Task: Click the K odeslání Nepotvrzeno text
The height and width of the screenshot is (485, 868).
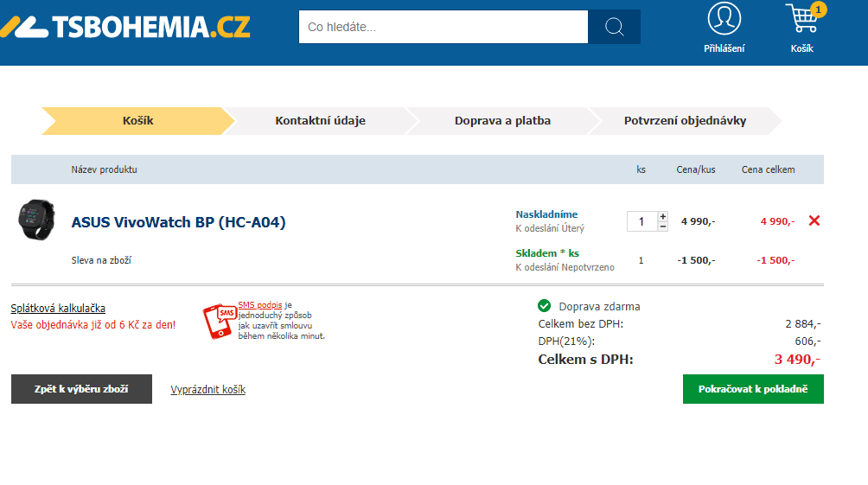Action: pos(565,267)
